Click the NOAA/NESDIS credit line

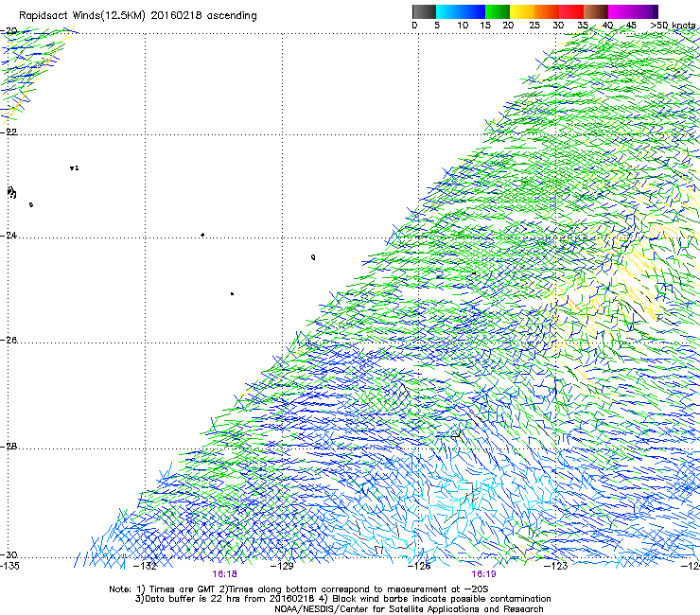[x=409, y=609]
